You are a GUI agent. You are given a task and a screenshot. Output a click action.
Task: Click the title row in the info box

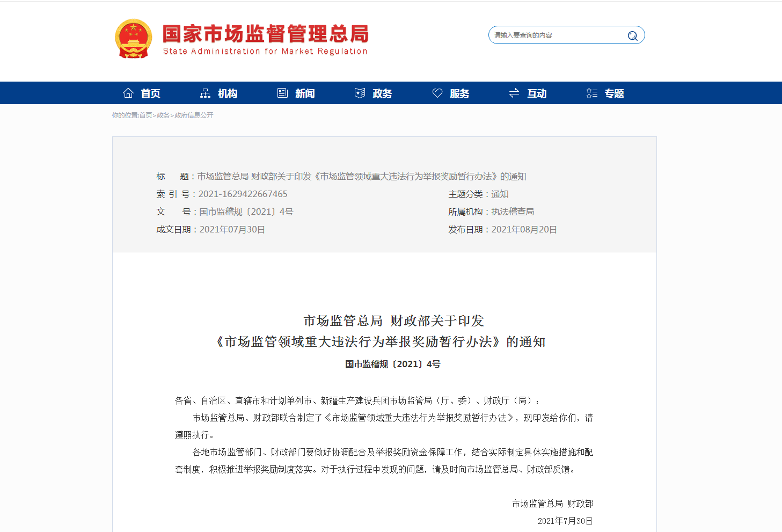pyautogui.click(x=341, y=176)
